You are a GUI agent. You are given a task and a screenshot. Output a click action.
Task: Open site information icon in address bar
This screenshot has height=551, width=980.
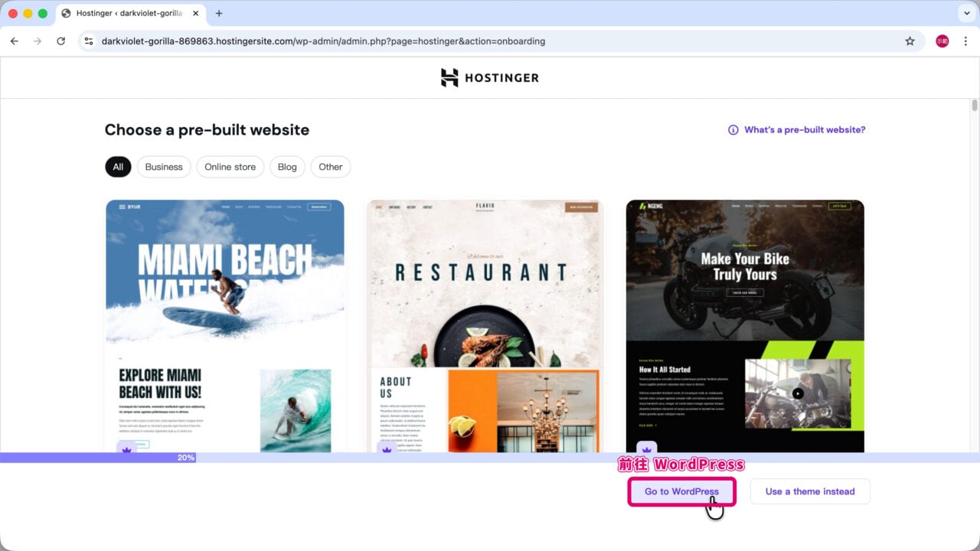click(89, 41)
